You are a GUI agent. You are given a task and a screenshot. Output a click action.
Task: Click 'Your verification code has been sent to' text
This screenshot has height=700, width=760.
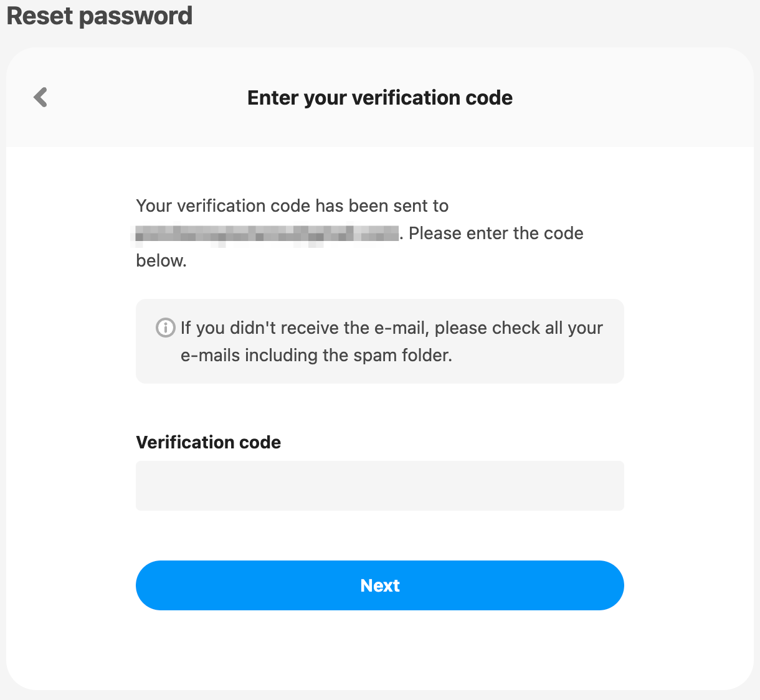pos(292,206)
